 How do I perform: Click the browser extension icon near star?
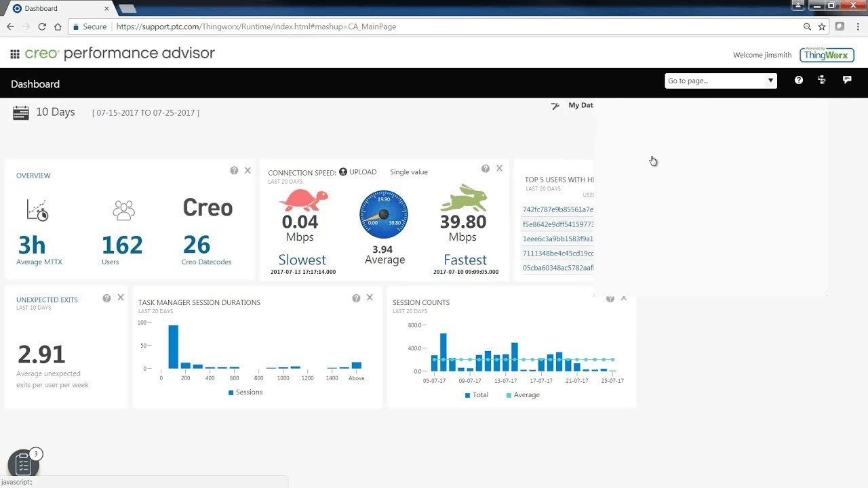click(x=840, y=26)
